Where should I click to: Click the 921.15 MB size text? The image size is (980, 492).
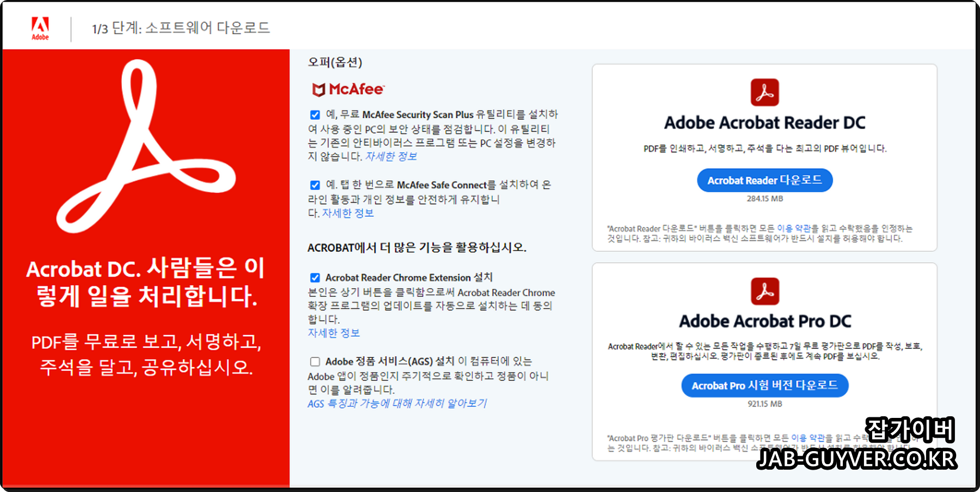point(764,404)
